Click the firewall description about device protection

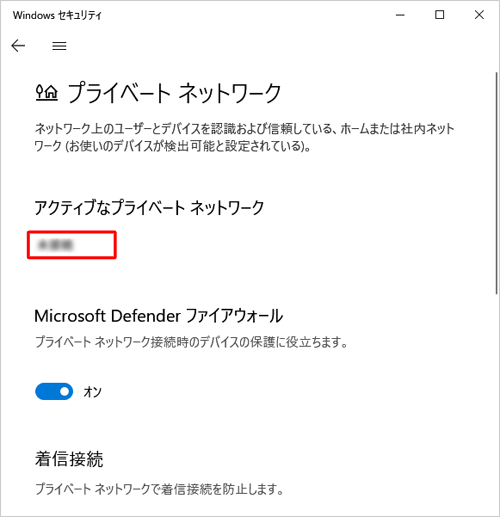(x=191, y=342)
